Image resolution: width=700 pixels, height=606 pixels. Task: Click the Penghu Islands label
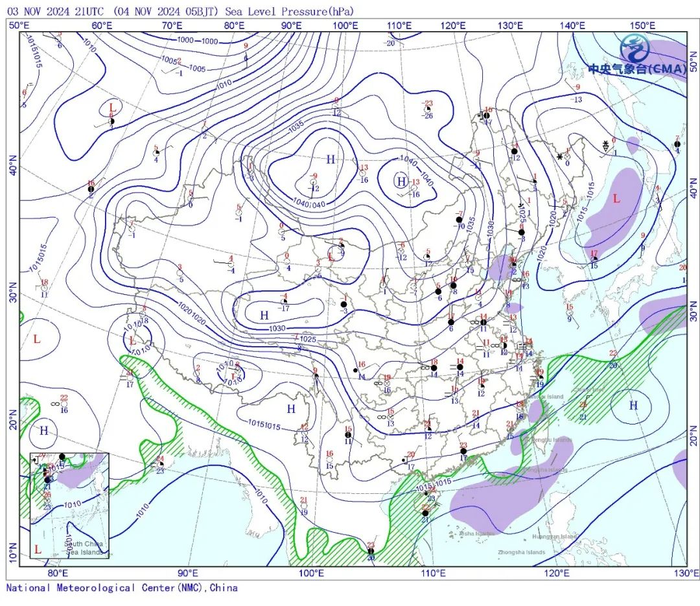tap(552, 440)
